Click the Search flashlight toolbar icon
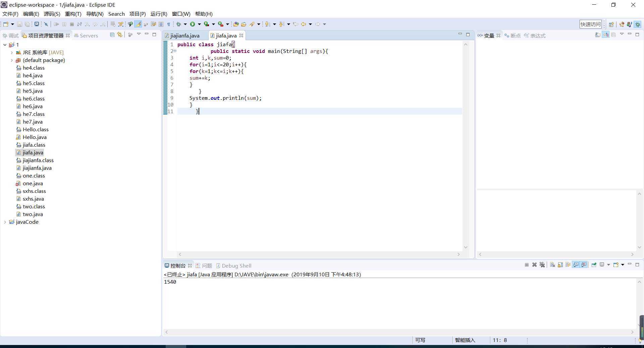The height and width of the screenshot is (348, 644). tap(252, 24)
